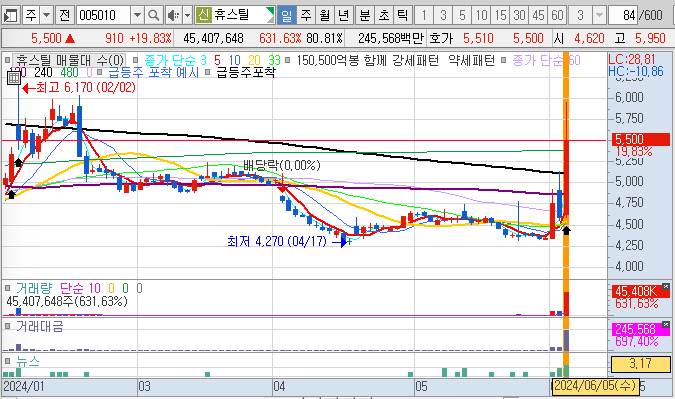The image size is (675, 399).
Task: Click the 2024/01 axis label
Action: coord(23,386)
